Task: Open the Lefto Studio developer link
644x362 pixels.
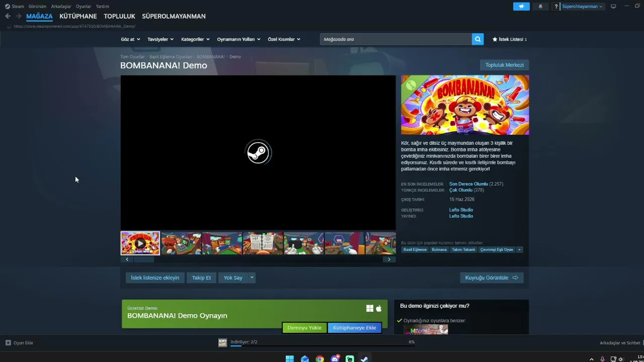Action: (x=461, y=210)
